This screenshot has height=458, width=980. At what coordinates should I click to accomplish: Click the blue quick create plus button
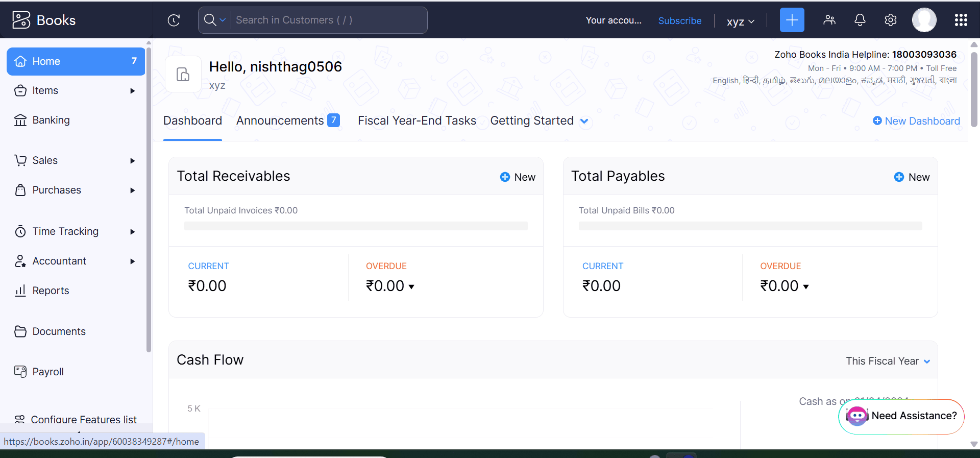pyautogui.click(x=792, y=20)
